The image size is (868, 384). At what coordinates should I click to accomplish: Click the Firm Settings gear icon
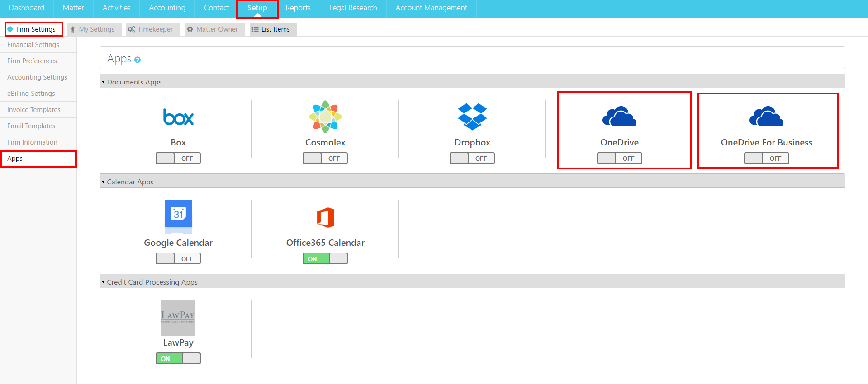pos(10,29)
